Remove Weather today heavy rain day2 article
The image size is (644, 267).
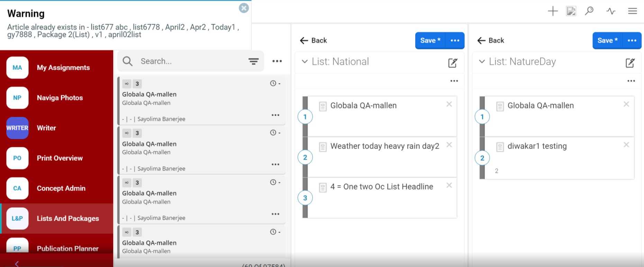pos(449,145)
